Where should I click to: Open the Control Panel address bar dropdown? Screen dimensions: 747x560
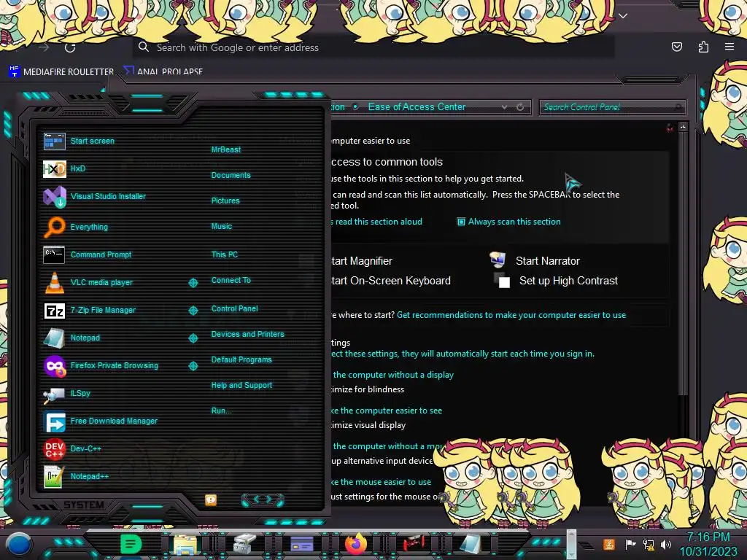[504, 107]
